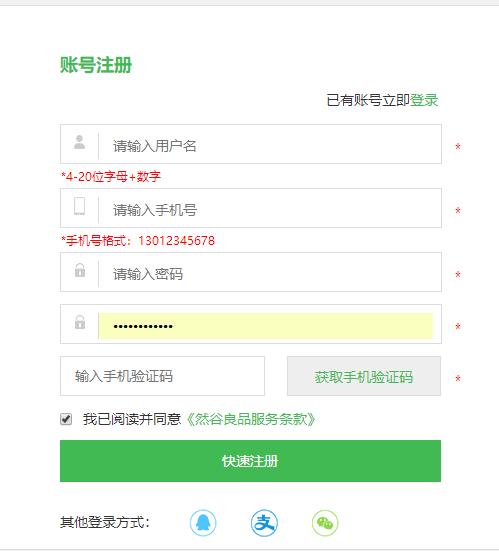Select the WeChat login icon
499x551 pixels.
click(325, 523)
